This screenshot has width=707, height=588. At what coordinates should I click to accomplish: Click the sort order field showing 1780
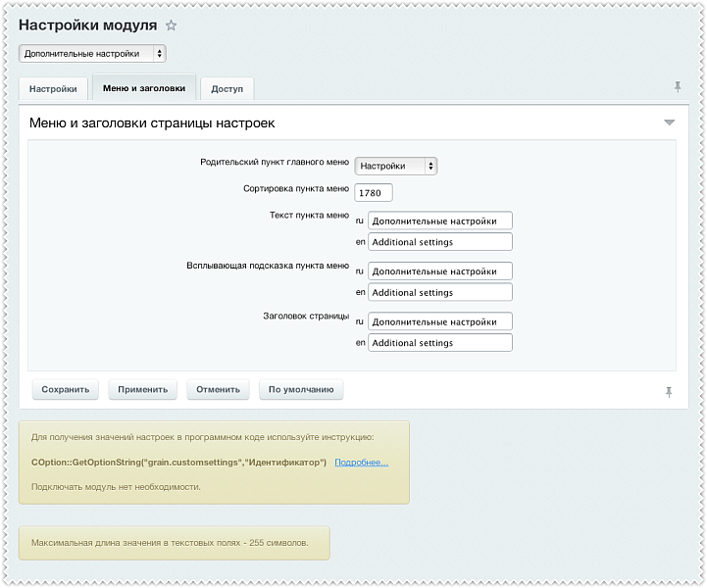click(x=374, y=193)
